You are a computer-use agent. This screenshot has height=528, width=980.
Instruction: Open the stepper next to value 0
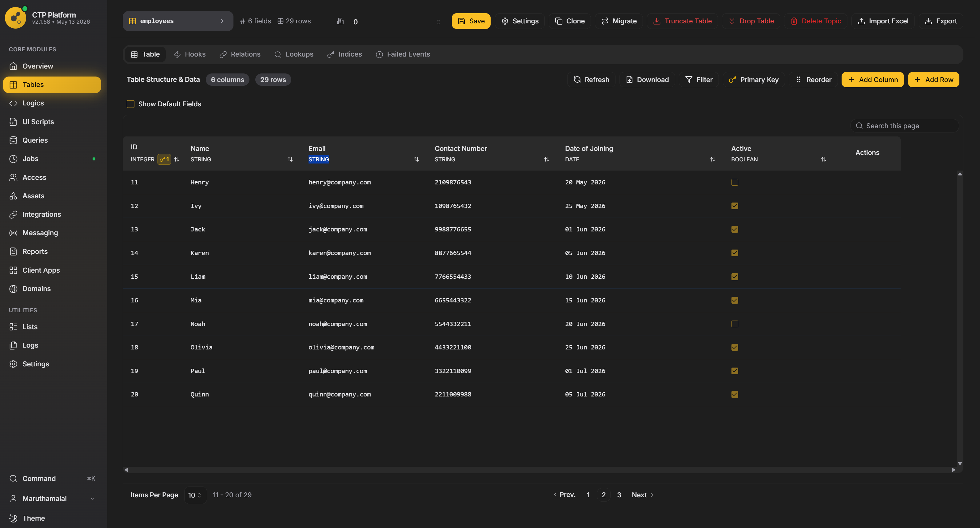(x=438, y=22)
